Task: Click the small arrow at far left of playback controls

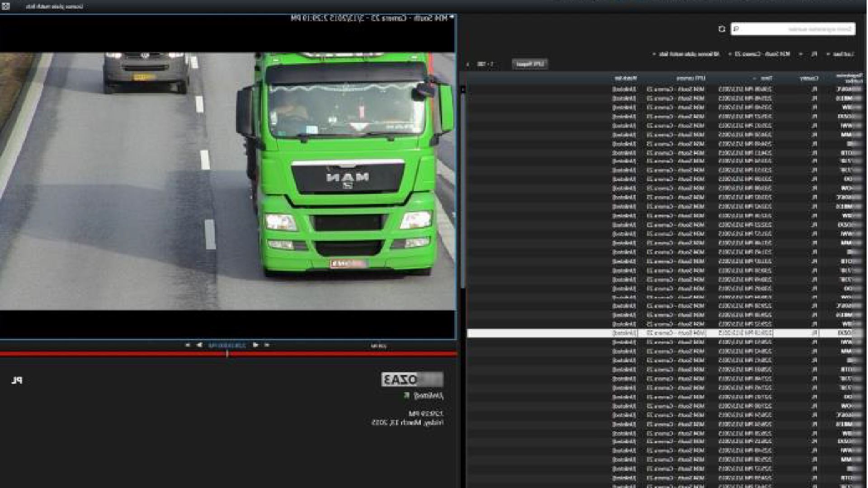Action: tap(188, 345)
